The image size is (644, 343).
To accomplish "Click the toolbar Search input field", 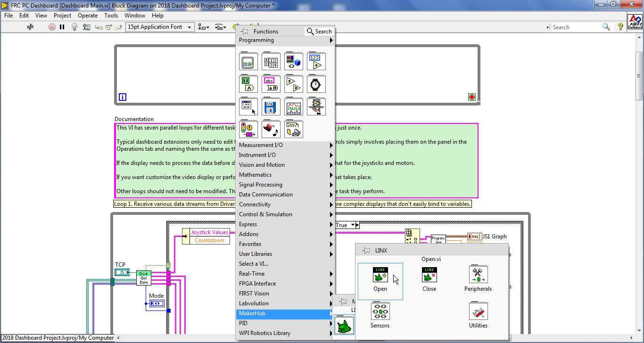I will pos(577,27).
